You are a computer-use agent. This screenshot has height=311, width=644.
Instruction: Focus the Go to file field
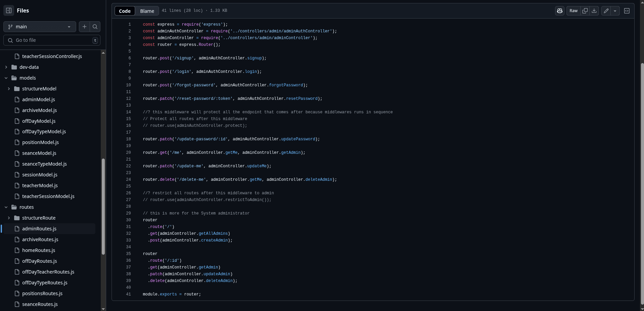[52, 40]
